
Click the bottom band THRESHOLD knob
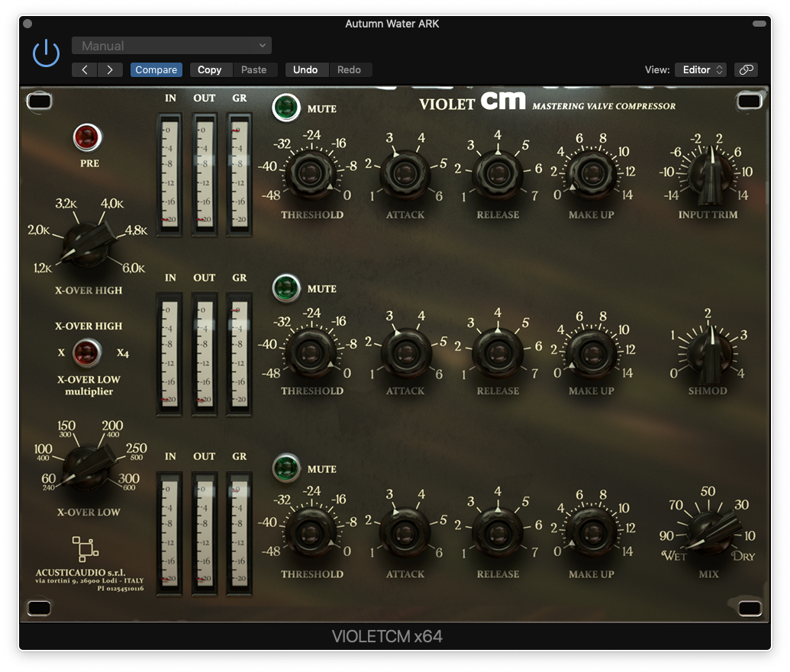(x=310, y=532)
